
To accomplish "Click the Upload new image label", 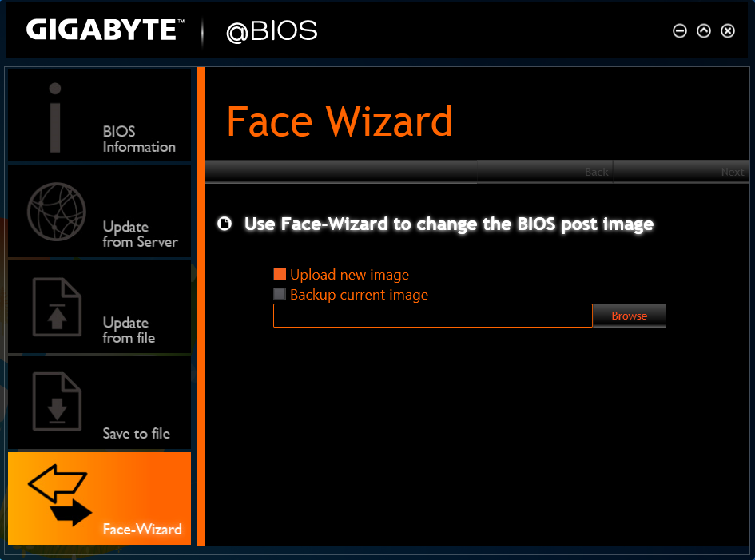I will (x=350, y=275).
